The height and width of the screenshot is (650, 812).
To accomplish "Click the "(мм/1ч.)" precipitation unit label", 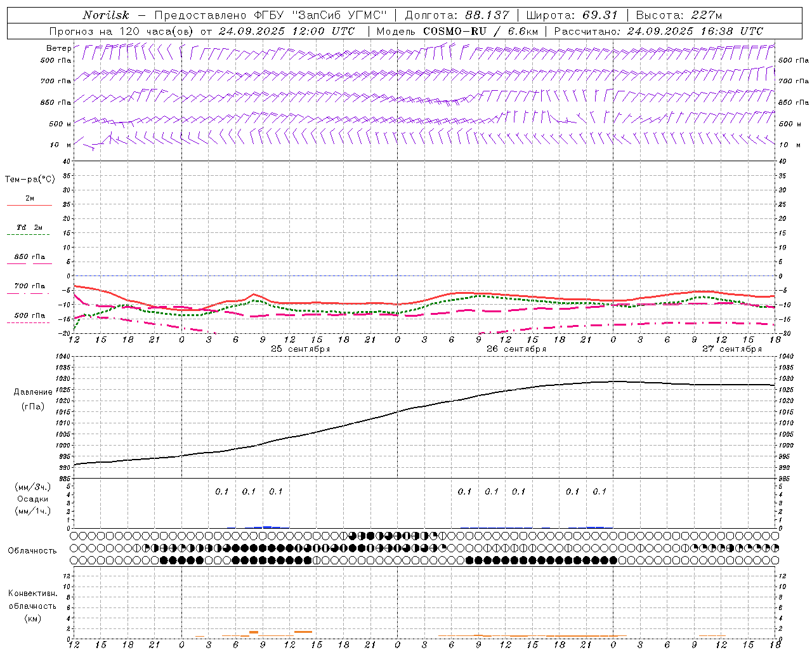I will point(33,511).
